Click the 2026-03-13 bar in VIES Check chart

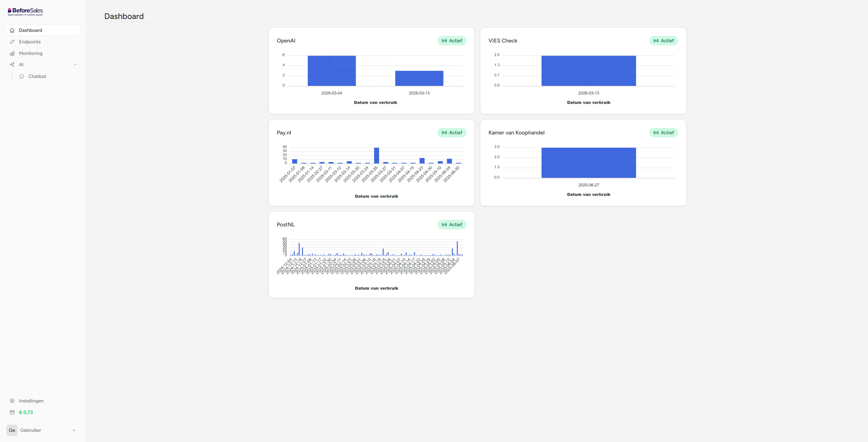click(x=589, y=71)
